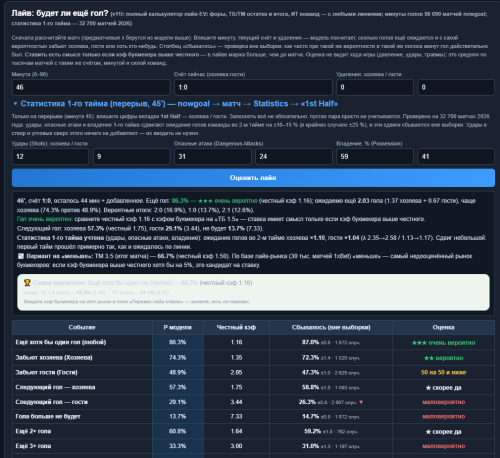This screenshot has width=500, height=458.
Task: Click the trophy icon in Самое вероятное box
Action: pyautogui.click(x=27, y=283)
